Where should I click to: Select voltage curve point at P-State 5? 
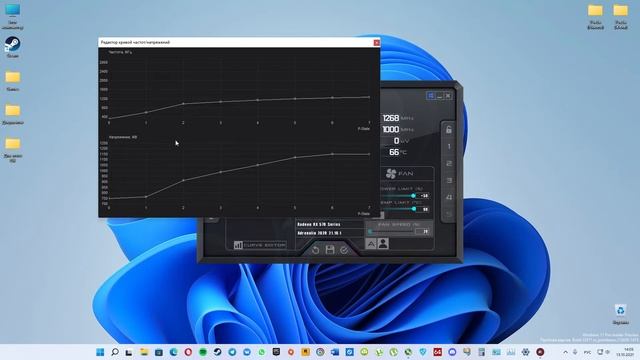click(295, 158)
